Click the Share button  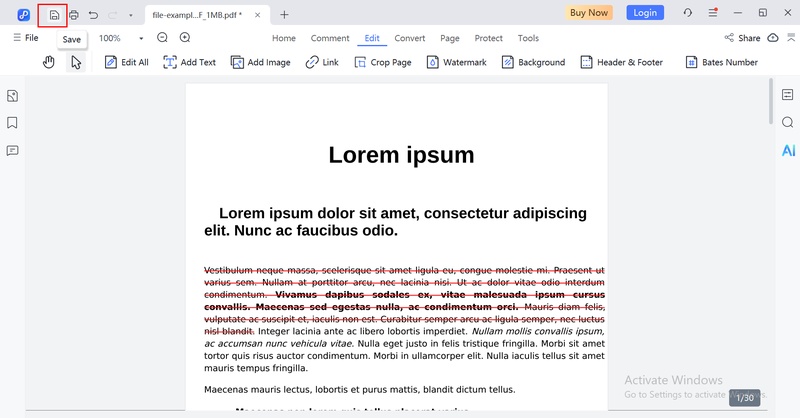742,38
